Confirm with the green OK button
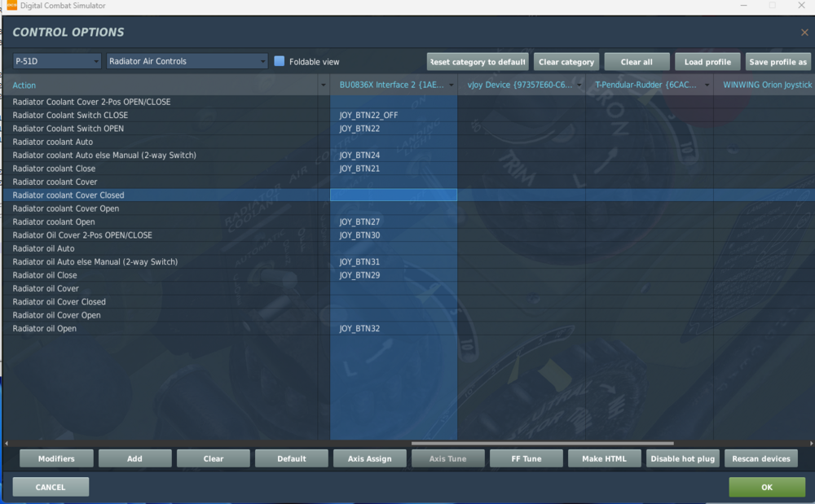815x504 pixels. click(767, 487)
